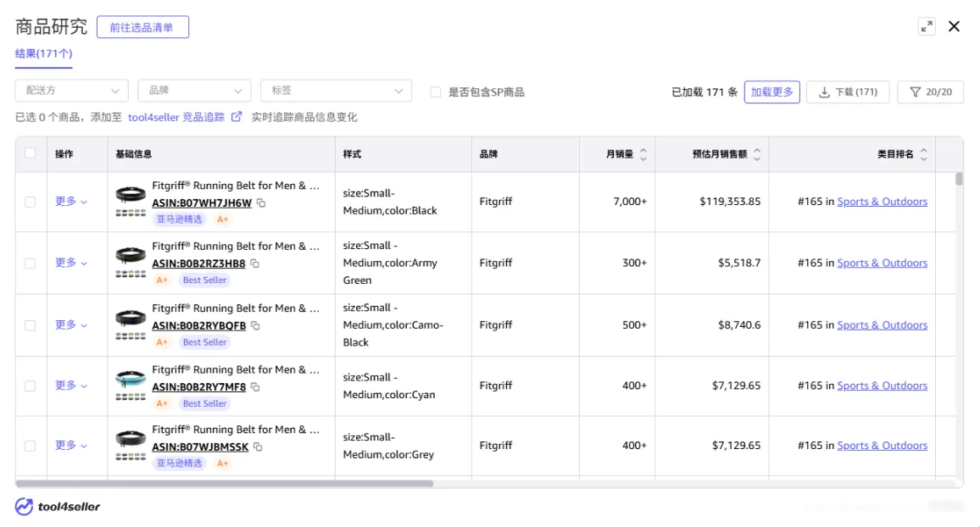The width and height of the screenshot is (980, 527).
Task: Sort by 类目排名 column arrows
Action: (924, 154)
